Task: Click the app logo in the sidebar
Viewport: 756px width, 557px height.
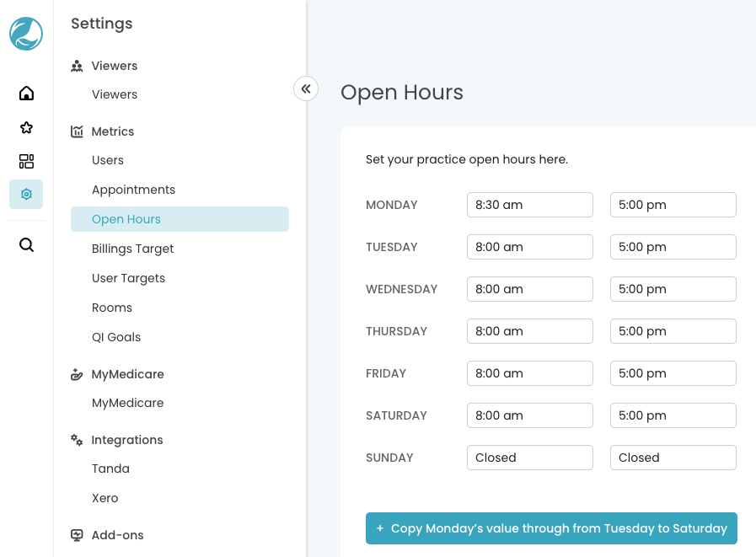Action: 26,34
